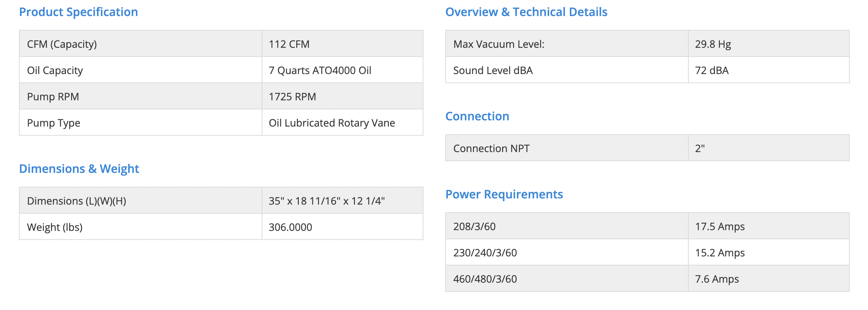Select the 112 CFM capacity value
The width and height of the screenshot is (868, 310).
tap(289, 44)
